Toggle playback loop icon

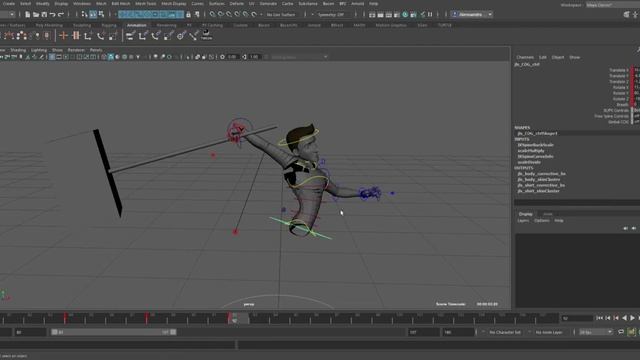coord(621,332)
